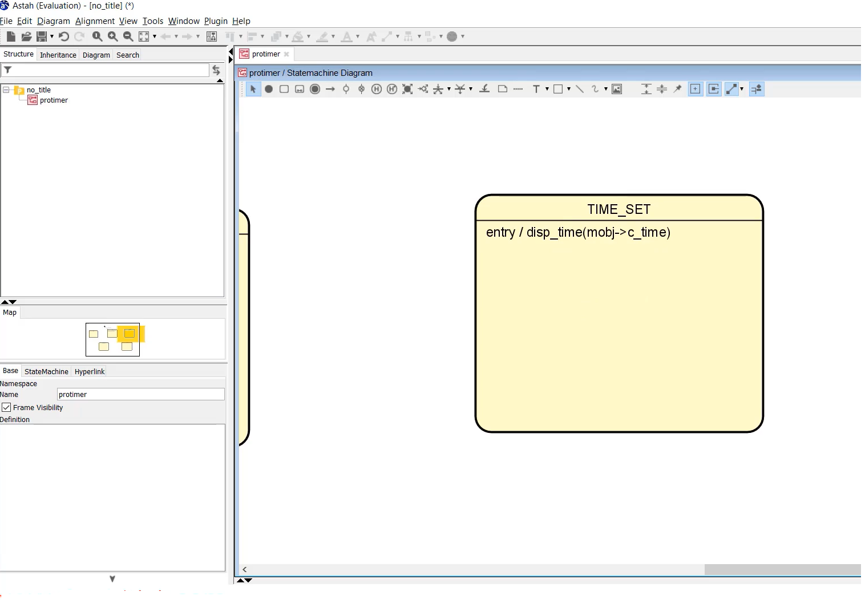Open the File menu
Screen dimensions: 865x616
6,21
